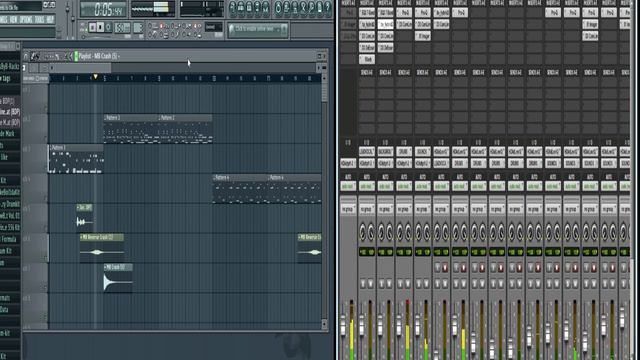Open the second mixer channel's no group selector
Screen dimensions: 640x360
pyautogui.click(x=367, y=209)
